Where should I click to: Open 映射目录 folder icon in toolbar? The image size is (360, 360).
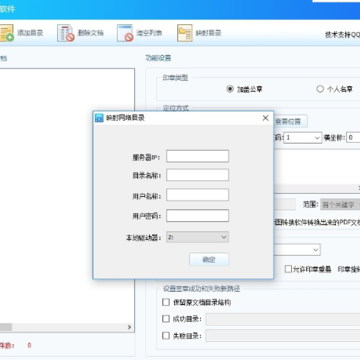click(x=185, y=33)
